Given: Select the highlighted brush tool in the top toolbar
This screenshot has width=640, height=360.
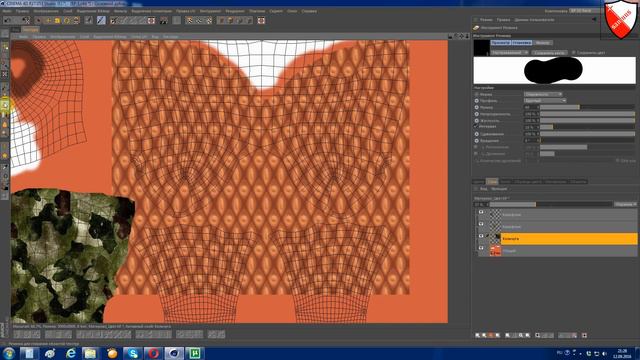Looking at the screenshot, I should click(101, 20).
